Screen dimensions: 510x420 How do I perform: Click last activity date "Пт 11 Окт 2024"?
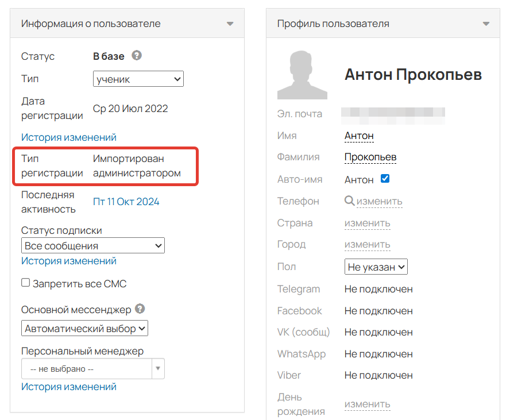pyautogui.click(x=126, y=201)
